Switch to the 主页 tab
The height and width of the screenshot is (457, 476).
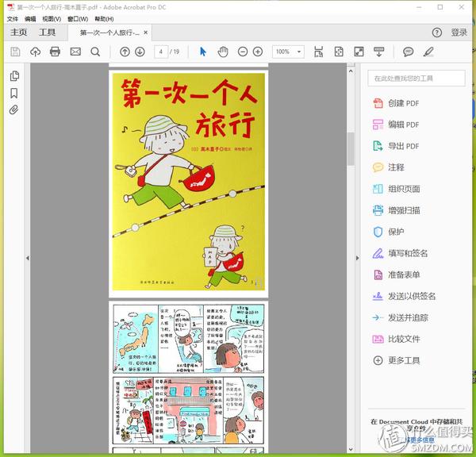pyautogui.click(x=19, y=33)
